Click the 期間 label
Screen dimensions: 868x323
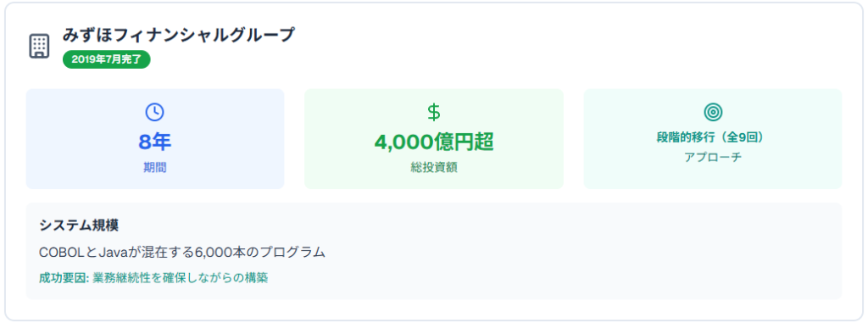[x=155, y=168]
